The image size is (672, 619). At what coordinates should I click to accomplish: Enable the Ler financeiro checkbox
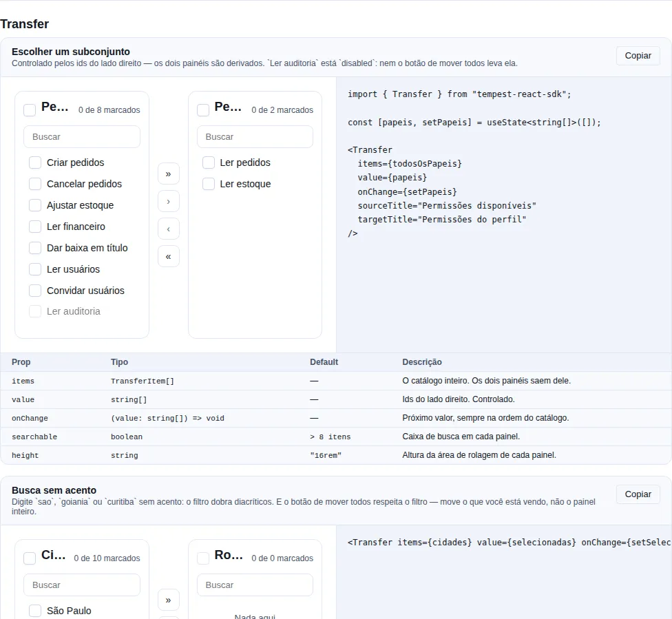pyautogui.click(x=35, y=227)
